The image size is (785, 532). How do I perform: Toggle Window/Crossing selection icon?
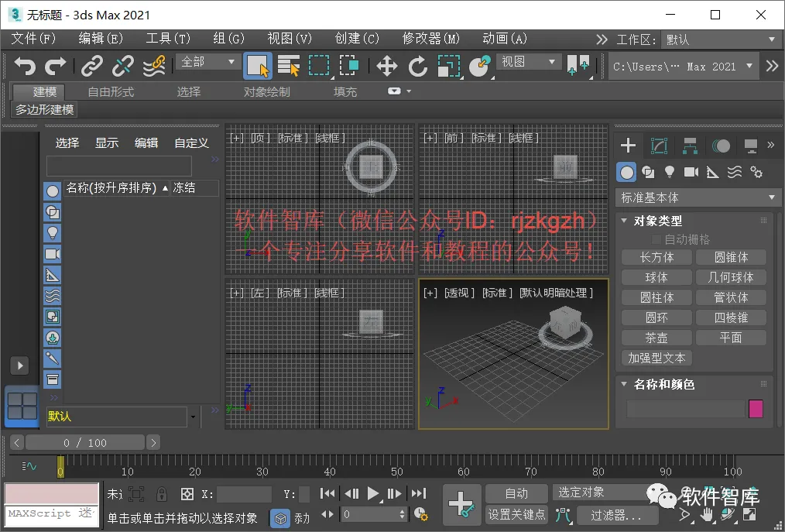click(349, 66)
